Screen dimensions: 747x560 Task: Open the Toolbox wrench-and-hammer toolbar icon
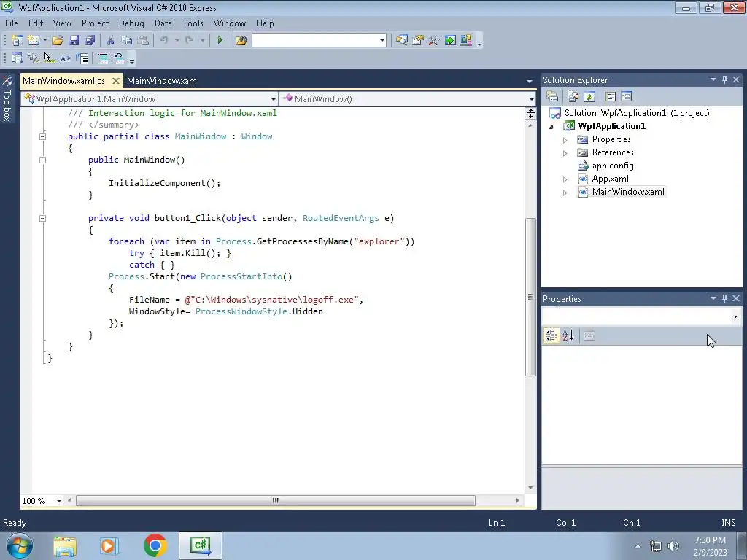433,41
